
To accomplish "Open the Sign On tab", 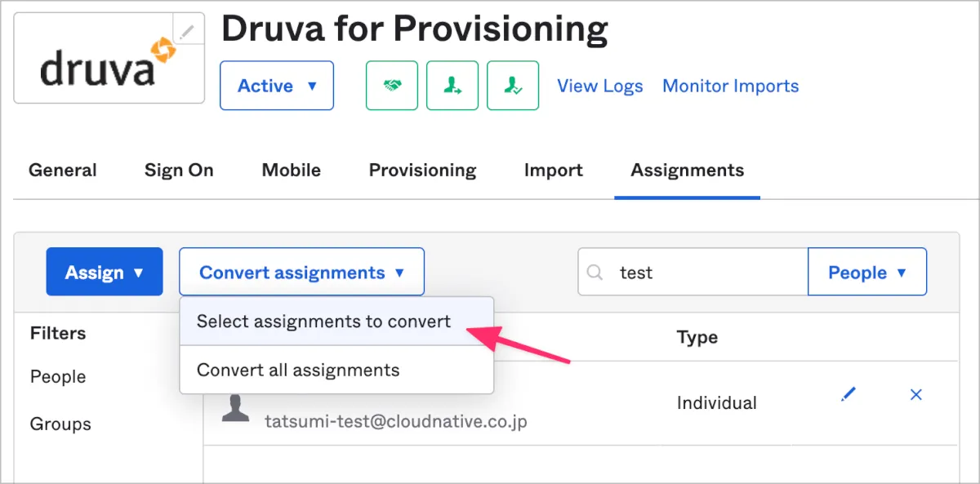I will pos(179,171).
